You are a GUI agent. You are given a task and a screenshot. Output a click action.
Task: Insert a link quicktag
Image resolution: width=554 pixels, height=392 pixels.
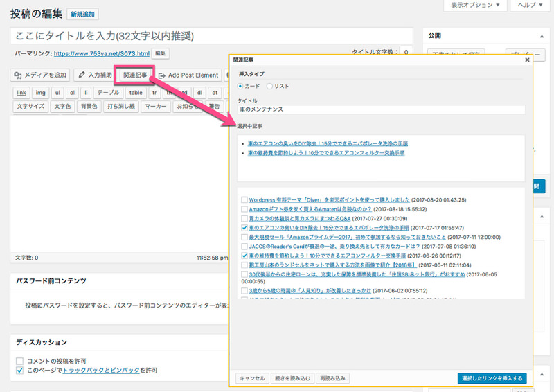21,93
